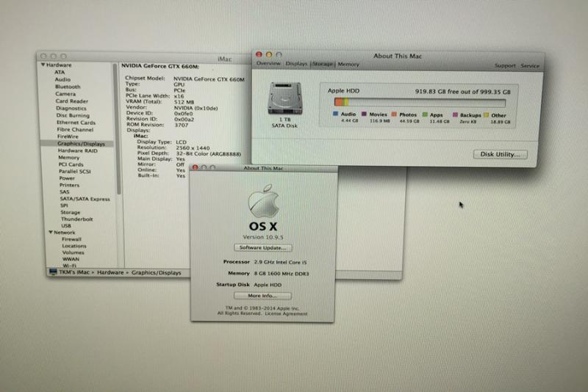The height and width of the screenshot is (392, 588).
Task: Click the Apple logo in About This Mac
Action: click(x=264, y=200)
